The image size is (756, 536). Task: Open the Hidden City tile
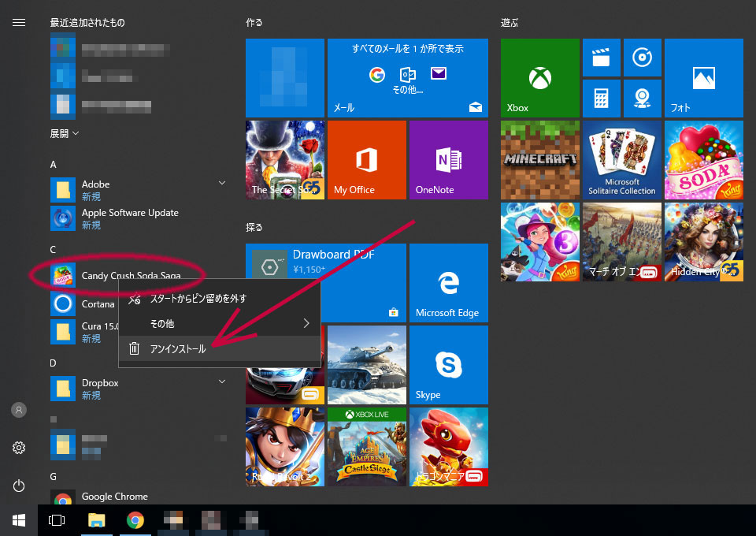coord(704,242)
